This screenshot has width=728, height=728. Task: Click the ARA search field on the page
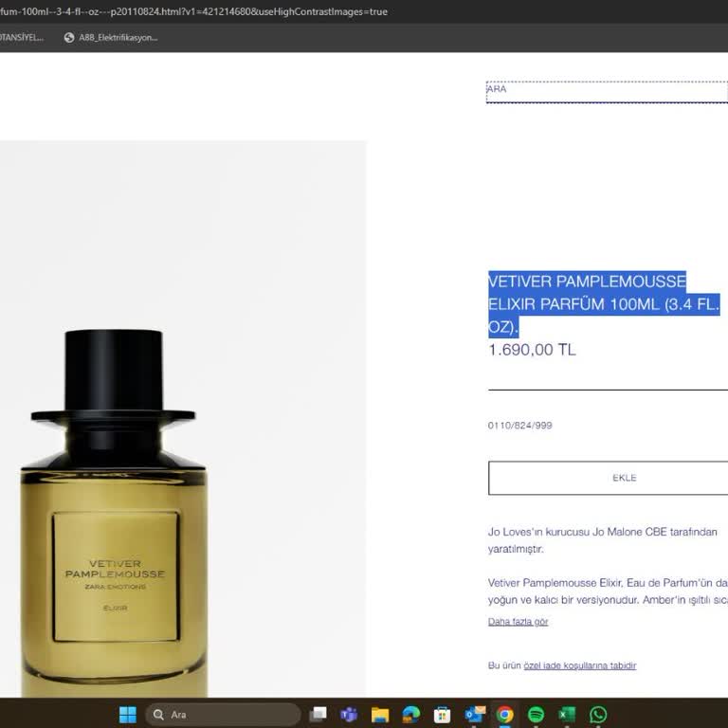point(607,92)
